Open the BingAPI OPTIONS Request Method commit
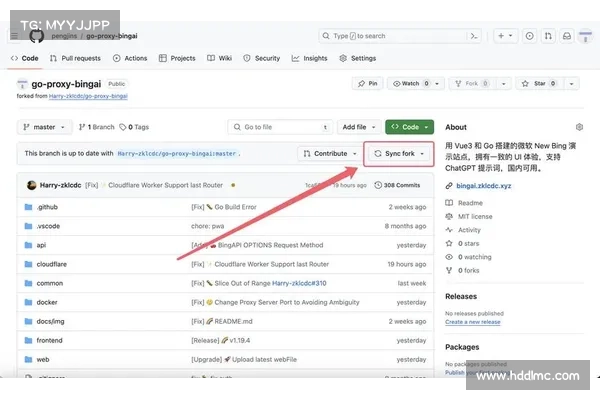 tap(257, 245)
